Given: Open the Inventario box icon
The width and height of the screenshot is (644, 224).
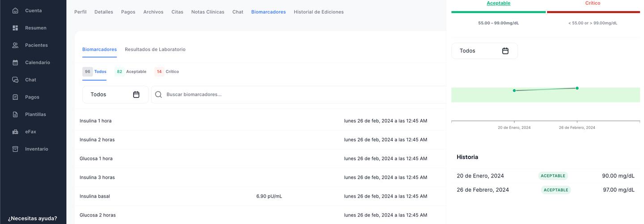Looking at the screenshot, I should 15,149.
